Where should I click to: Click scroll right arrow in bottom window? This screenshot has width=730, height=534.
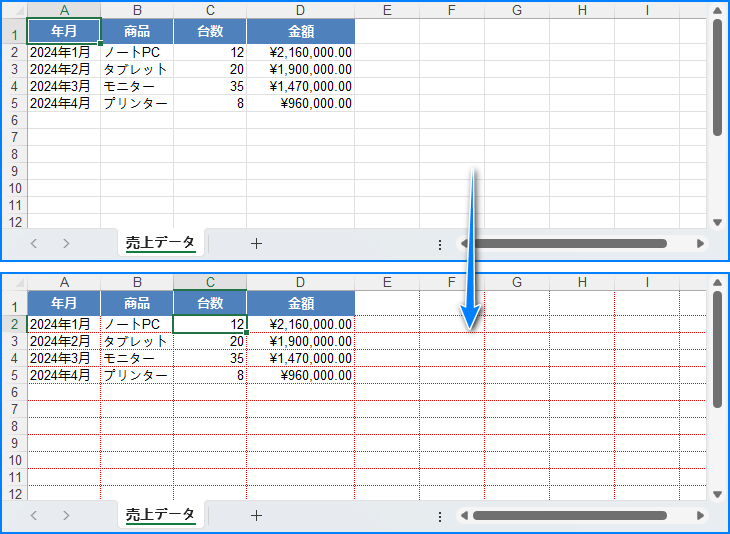click(700, 515)
